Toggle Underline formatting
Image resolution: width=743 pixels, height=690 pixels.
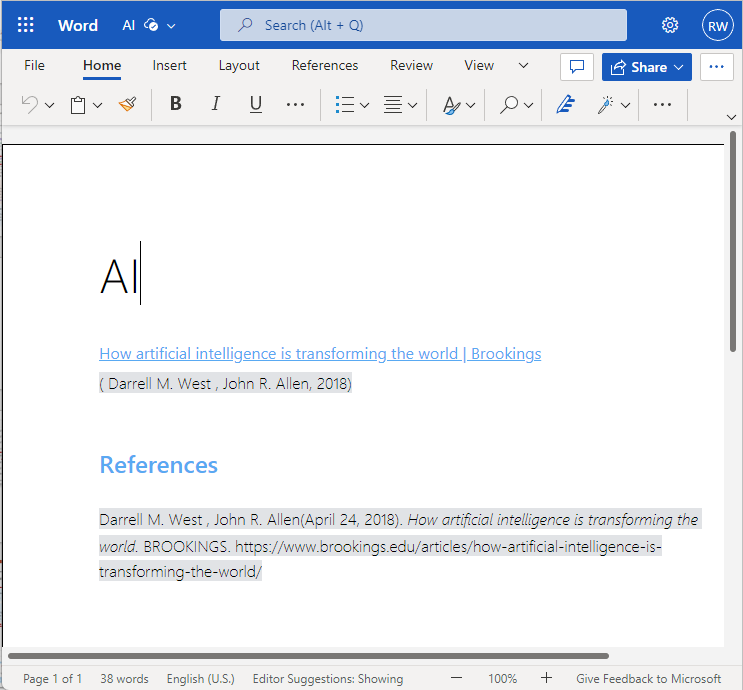[x=256, y=104]
